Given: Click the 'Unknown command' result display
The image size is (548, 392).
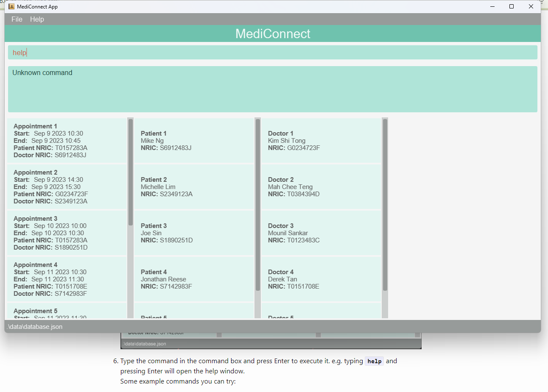Looking at the screenshot, I should click(273, 89).
